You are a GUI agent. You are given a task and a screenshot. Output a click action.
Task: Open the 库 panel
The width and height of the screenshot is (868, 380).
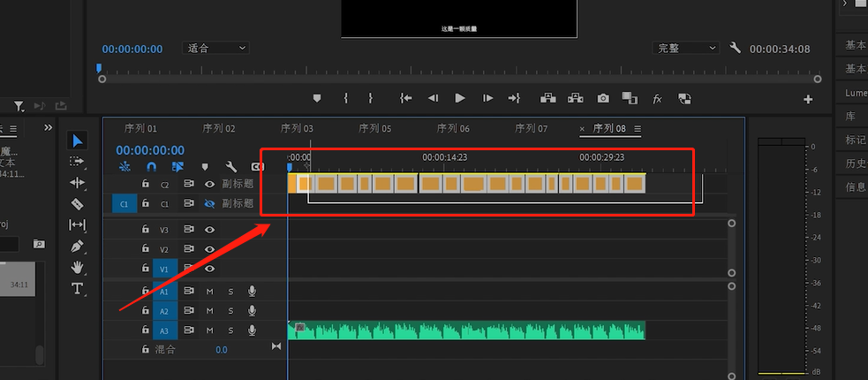coord(851,116)
